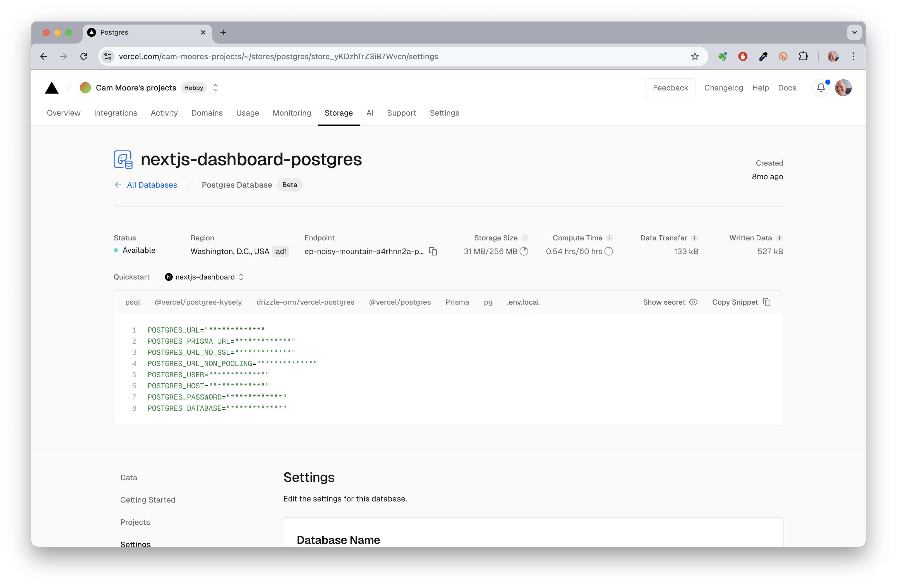Go back to All Databases
This screenshot has height=588, width=897.
(146, 185)
